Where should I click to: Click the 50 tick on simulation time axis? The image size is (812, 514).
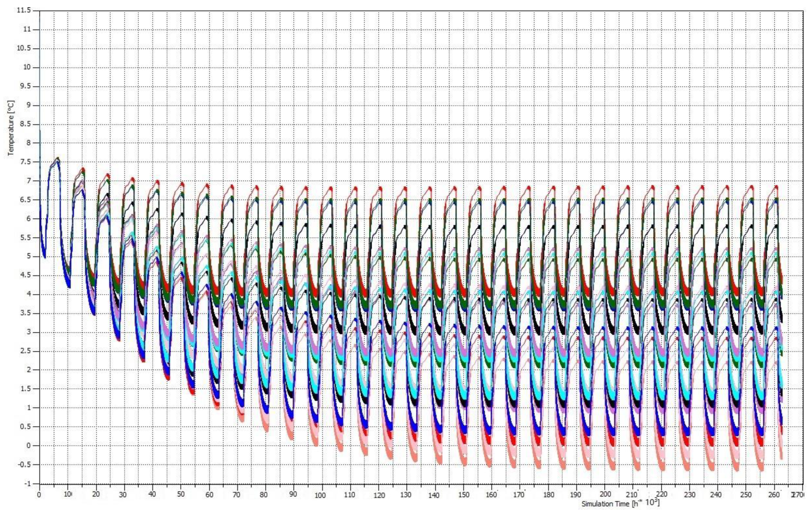pos(181,495)
